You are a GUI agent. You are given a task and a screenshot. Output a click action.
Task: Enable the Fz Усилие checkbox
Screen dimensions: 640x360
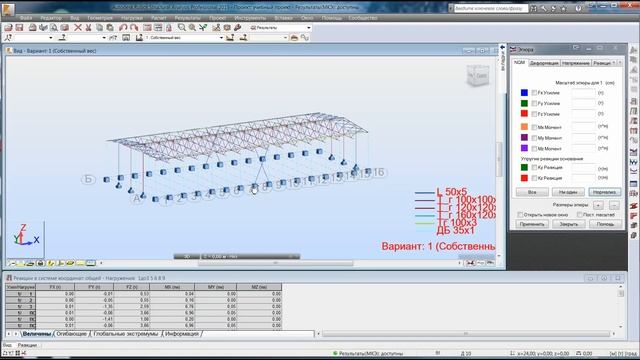pyautogui.click(x=534, y=114)
